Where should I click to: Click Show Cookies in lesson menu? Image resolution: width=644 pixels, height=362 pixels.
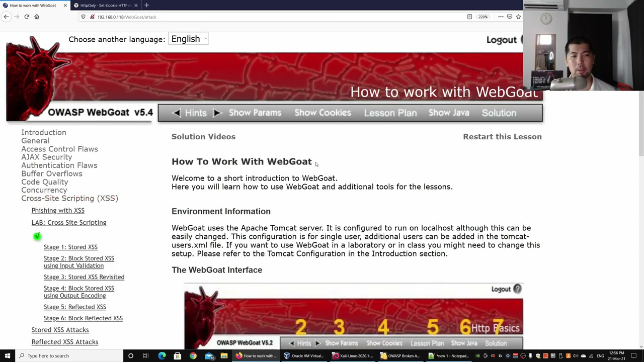point(323,113)
